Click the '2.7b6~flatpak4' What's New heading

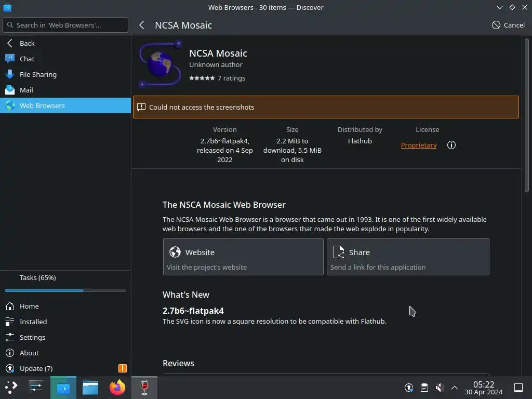tap(193, 311)
